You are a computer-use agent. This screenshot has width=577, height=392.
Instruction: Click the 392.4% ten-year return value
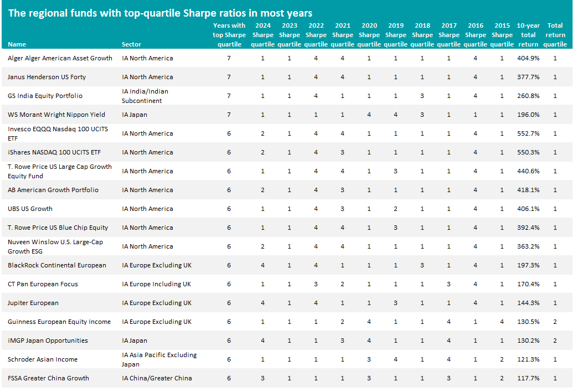point(528,228)
